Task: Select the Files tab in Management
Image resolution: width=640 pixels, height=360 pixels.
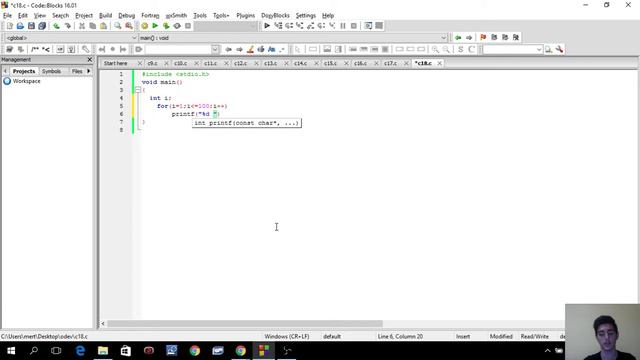Action: 77,71
